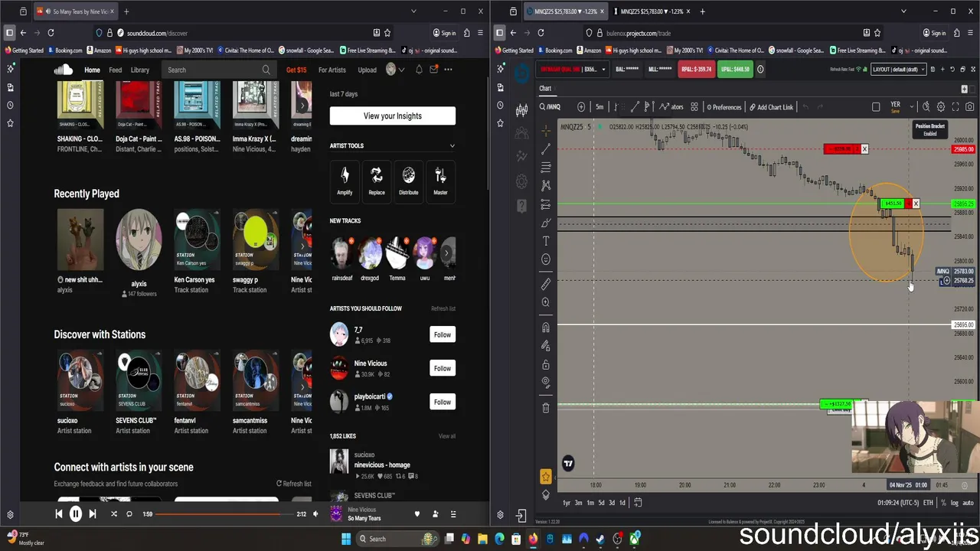This screenshot has height=551, width=980.
Task: Like So Many Tears with heart icon
Action: coord(417,514)
